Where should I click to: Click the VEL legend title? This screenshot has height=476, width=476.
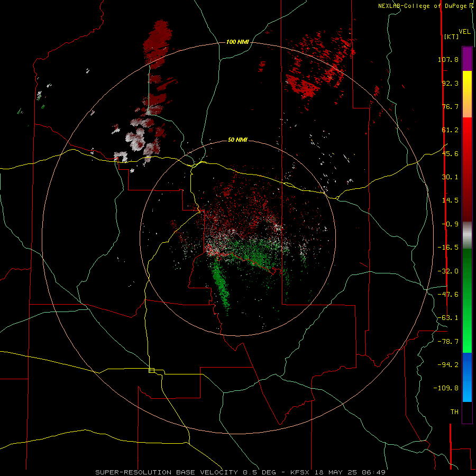coord(464,32)
